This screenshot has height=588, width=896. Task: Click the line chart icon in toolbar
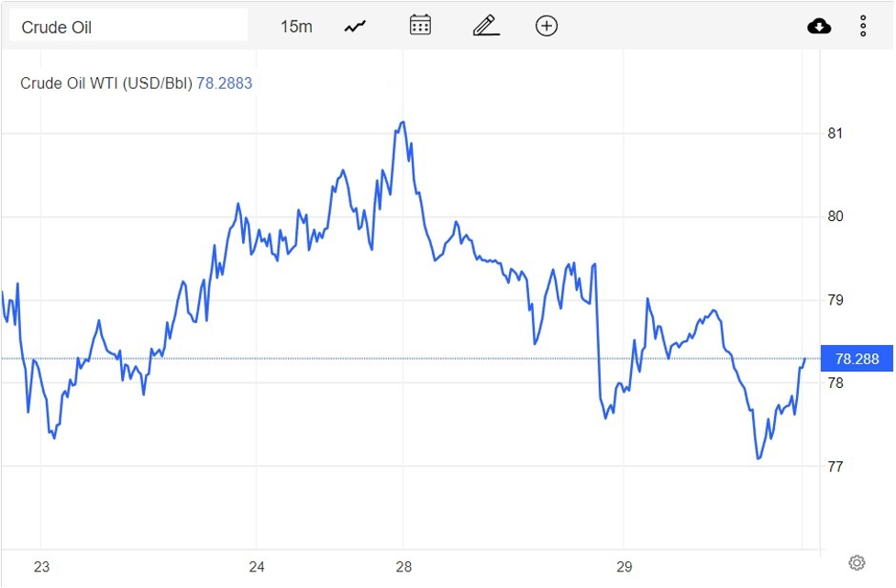(x=354, y=26)
